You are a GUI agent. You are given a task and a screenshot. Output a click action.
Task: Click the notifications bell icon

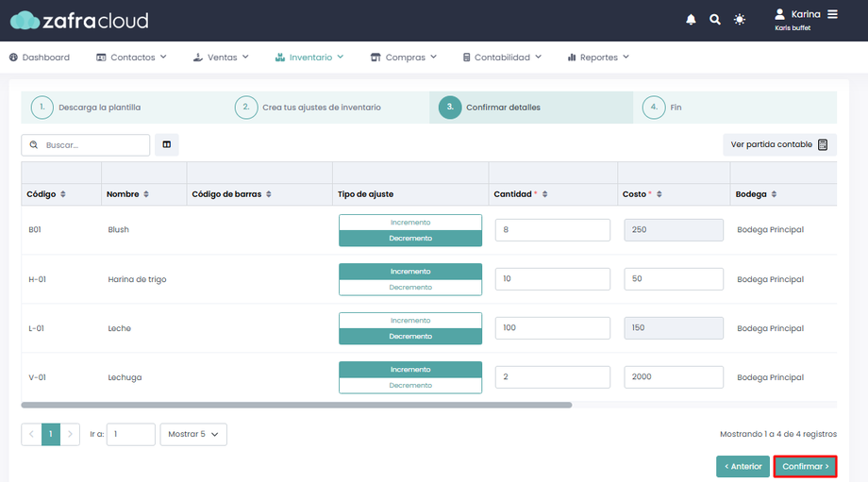[691, 20]
